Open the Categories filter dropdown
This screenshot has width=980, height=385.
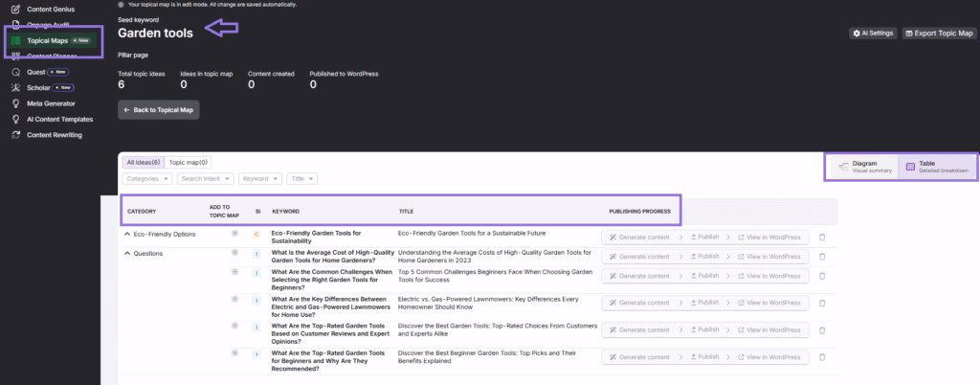[147, 178]
